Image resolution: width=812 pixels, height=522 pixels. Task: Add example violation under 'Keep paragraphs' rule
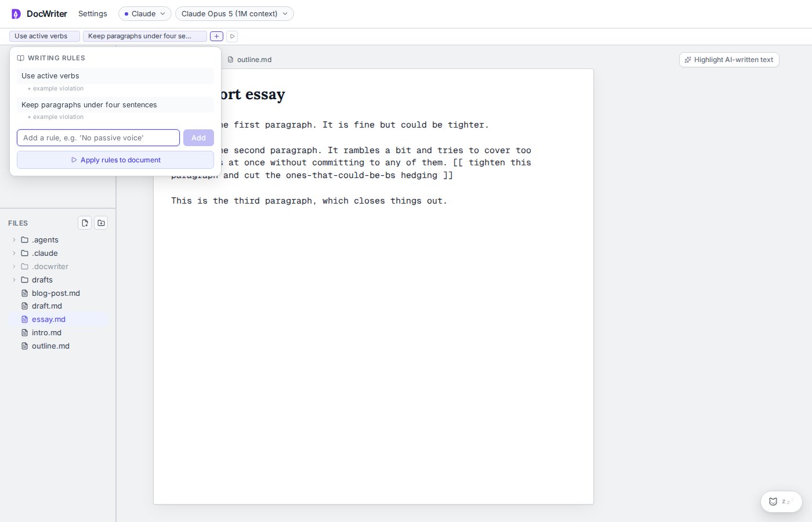click(x=56, y=117)
